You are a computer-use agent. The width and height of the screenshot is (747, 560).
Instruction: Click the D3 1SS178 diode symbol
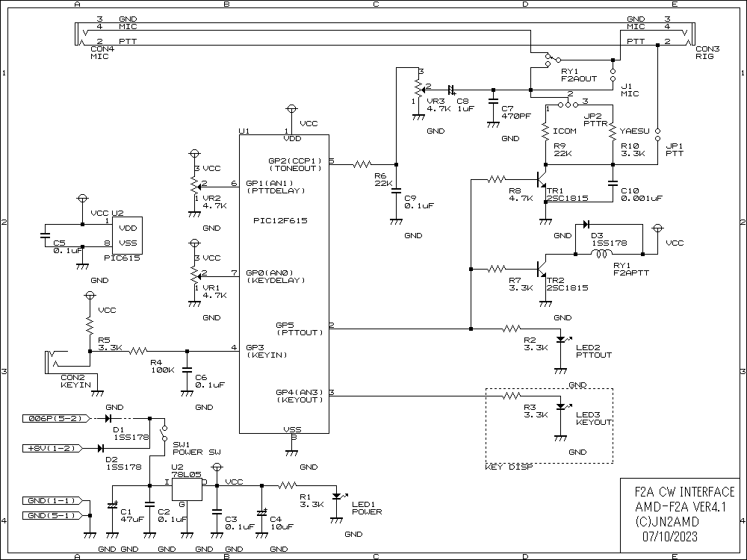(586, 223)
